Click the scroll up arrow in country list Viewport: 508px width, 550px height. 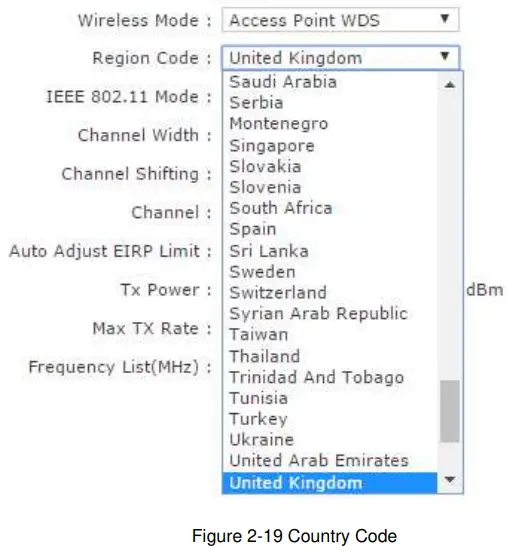click(x=450, y=85)
